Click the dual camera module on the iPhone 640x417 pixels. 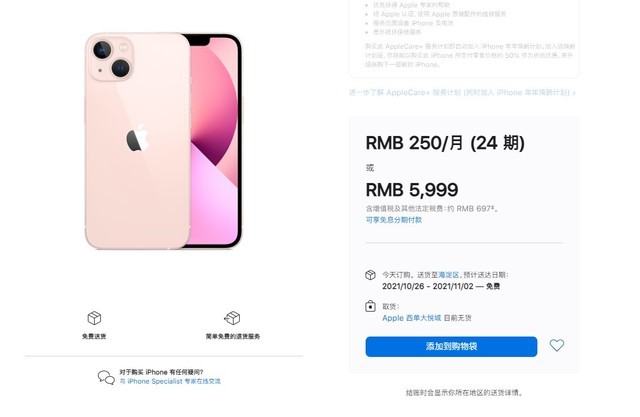(111, 58)
